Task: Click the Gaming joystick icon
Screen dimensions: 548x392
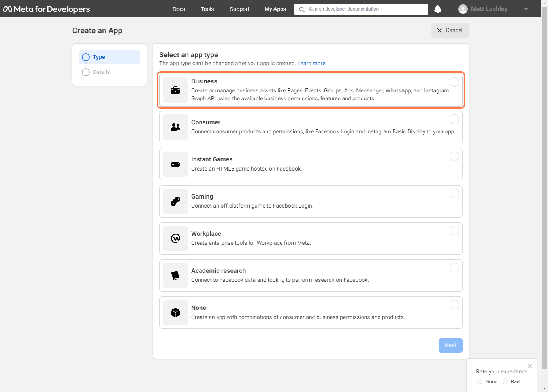Action: [175, 201]
